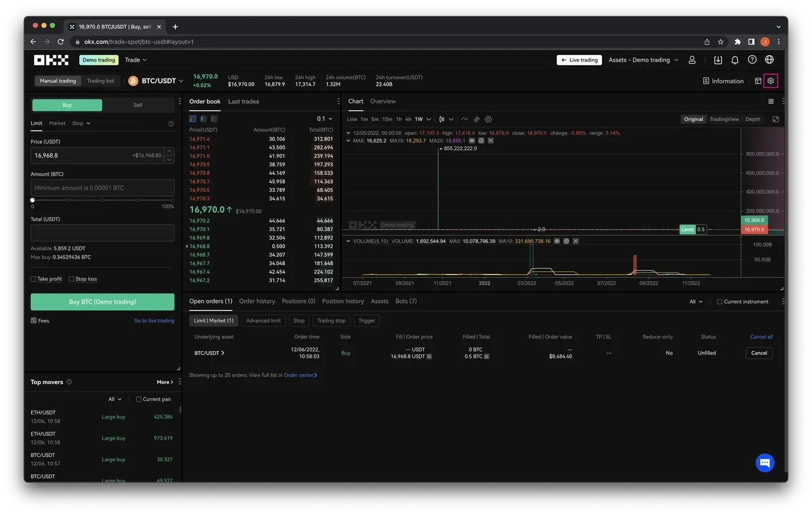Open the notifications bell
The height and width of the screenshot is (514, 812).
[x=735, y=60]
